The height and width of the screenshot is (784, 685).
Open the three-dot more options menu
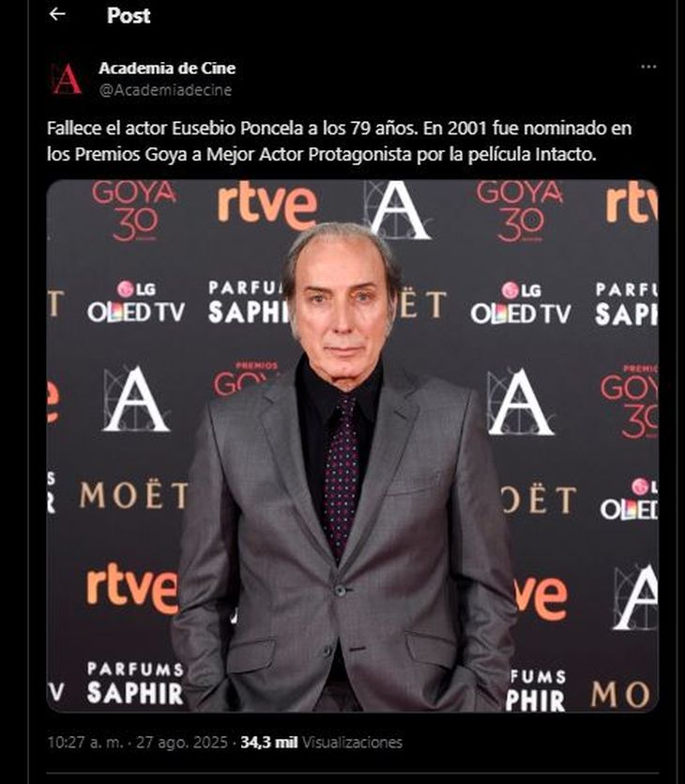648,67
